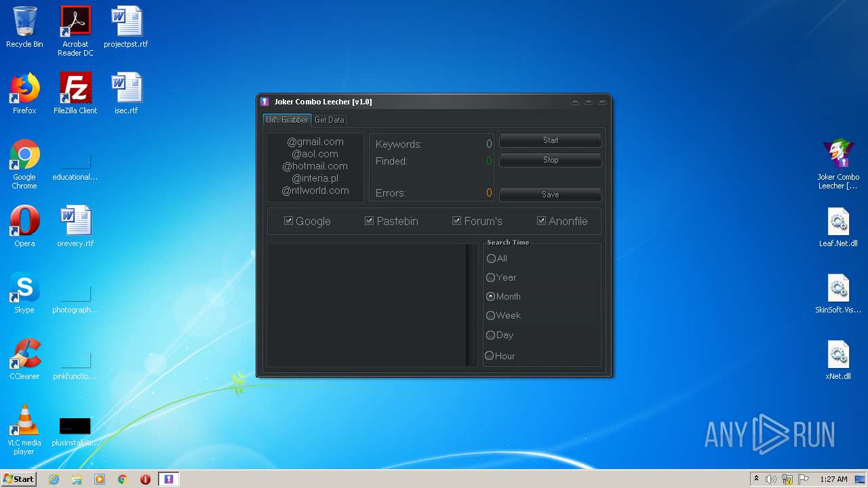Click the results list scrollbar
The image size is (868, 488).
point(472,305)
